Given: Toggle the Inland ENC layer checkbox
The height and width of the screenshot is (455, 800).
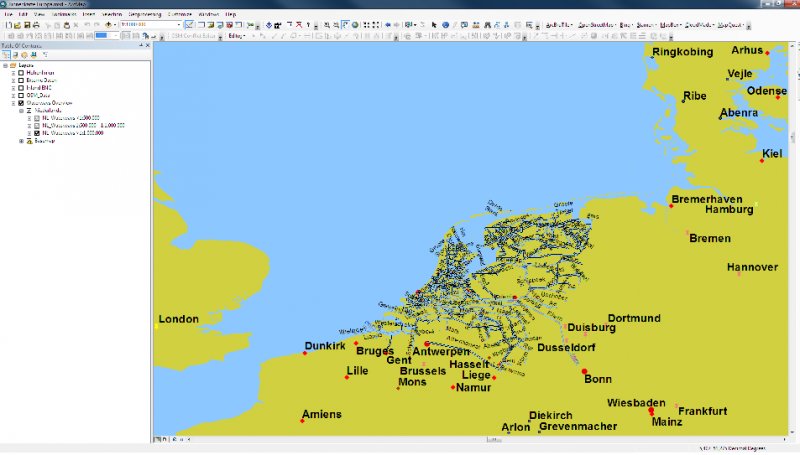Looking at the screenshot, I should click(x=21, y=88).
